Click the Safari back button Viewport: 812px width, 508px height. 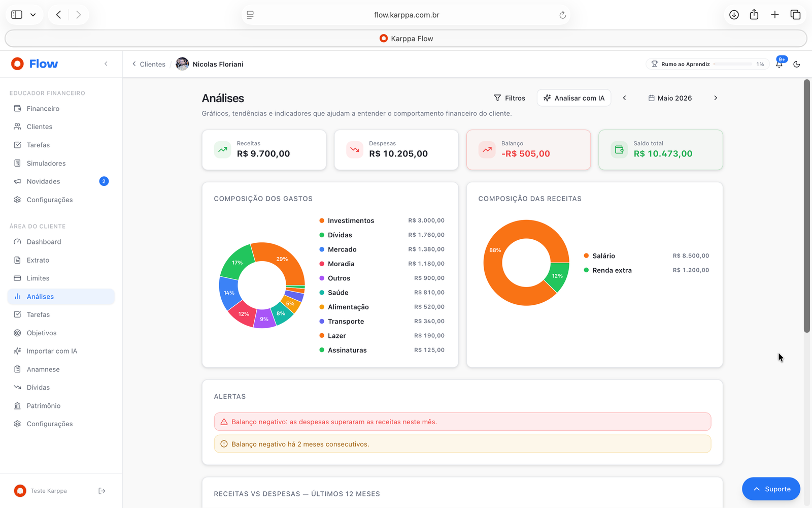(x=59, y=15)
